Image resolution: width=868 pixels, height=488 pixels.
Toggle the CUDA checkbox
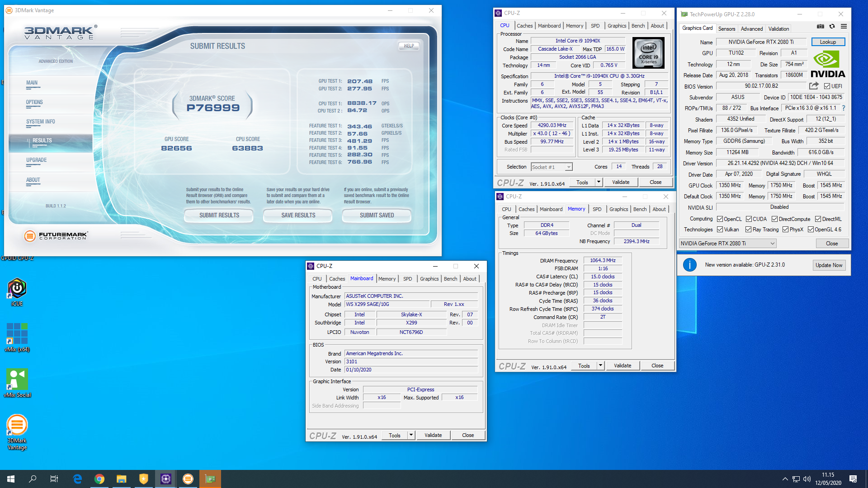[749, 219]
